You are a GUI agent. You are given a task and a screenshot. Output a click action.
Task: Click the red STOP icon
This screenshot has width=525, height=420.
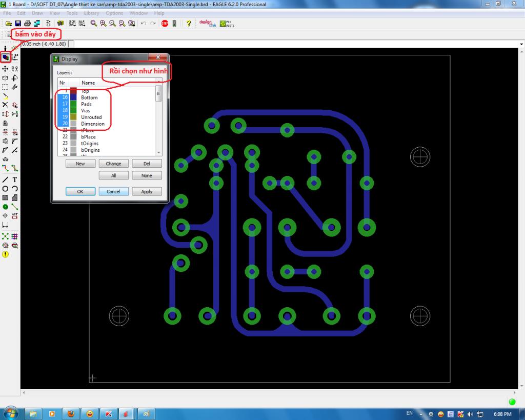point(165,24)
